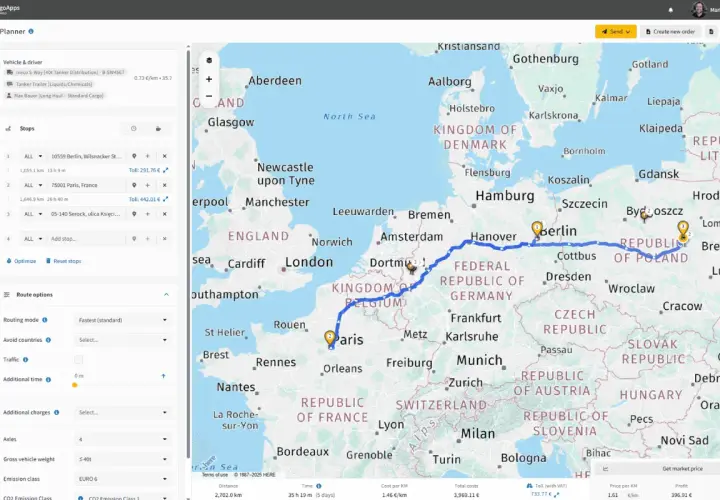Open the Terms of use map link
Screen dimensions: 720x500
pos(215,475)
